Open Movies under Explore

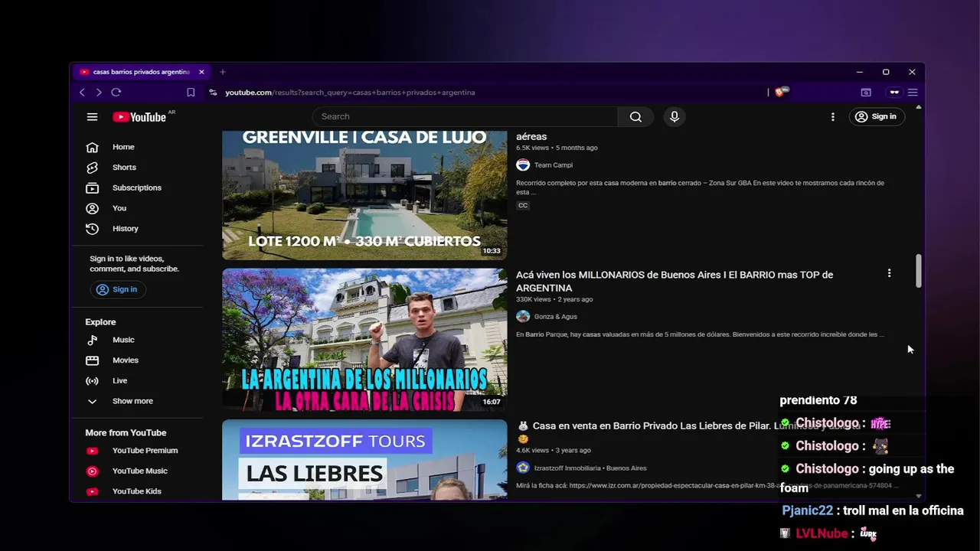click(138, 360)
